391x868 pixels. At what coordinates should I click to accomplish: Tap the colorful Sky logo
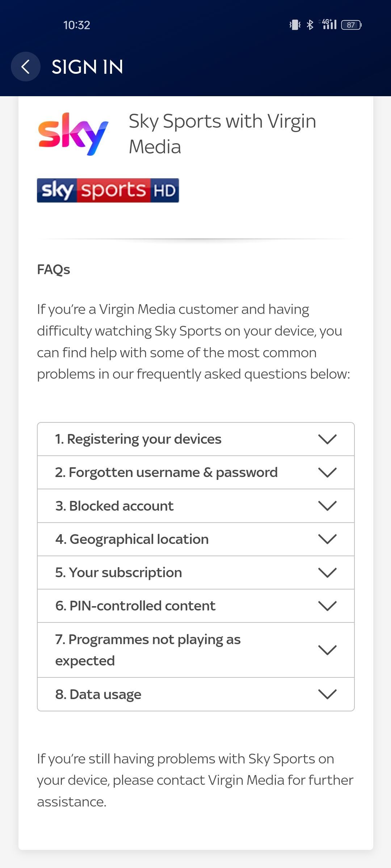[x=73, y=134]
